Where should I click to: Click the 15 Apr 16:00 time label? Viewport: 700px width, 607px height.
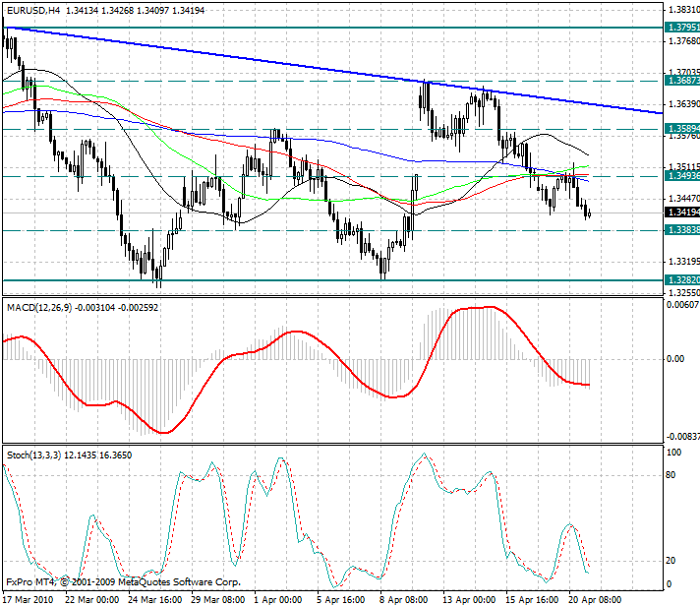[x=532, y=599]
